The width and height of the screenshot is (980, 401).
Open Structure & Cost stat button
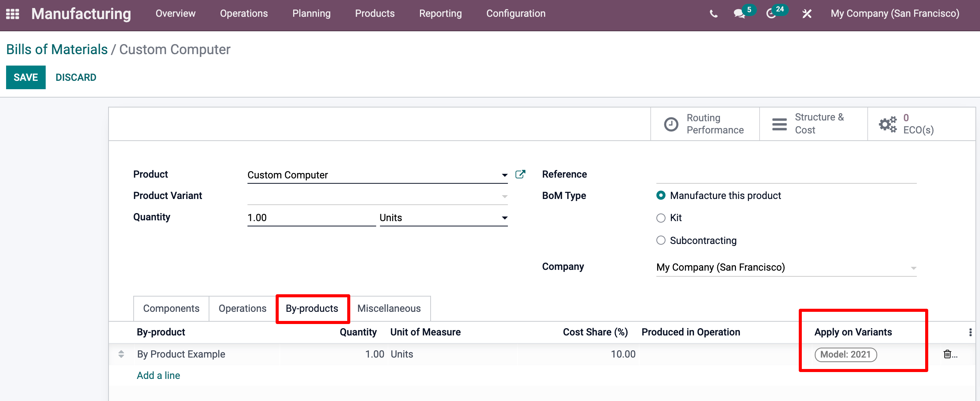[814, 124]
